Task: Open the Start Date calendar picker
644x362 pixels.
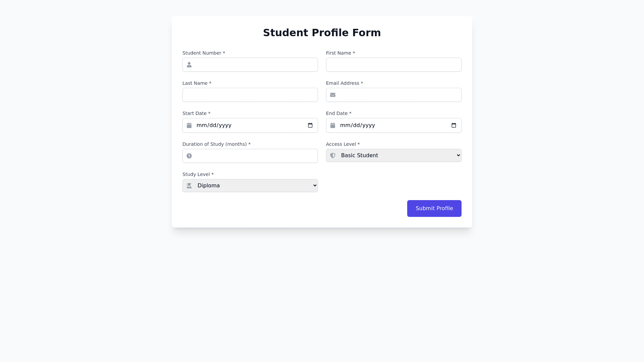Action: 310,125
